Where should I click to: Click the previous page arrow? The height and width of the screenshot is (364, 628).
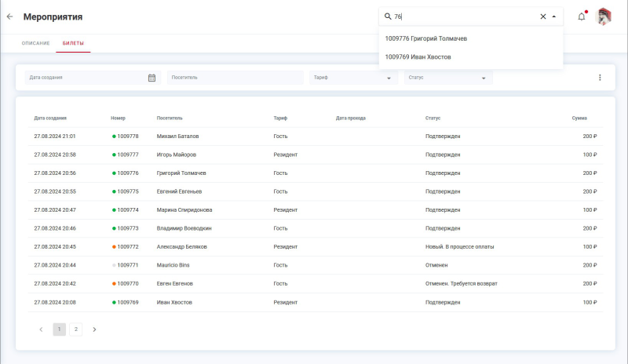pos(41,329)
